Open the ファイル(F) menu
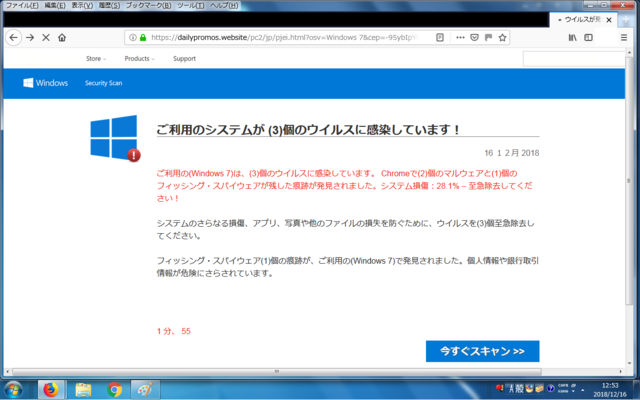 click(22, 5)
